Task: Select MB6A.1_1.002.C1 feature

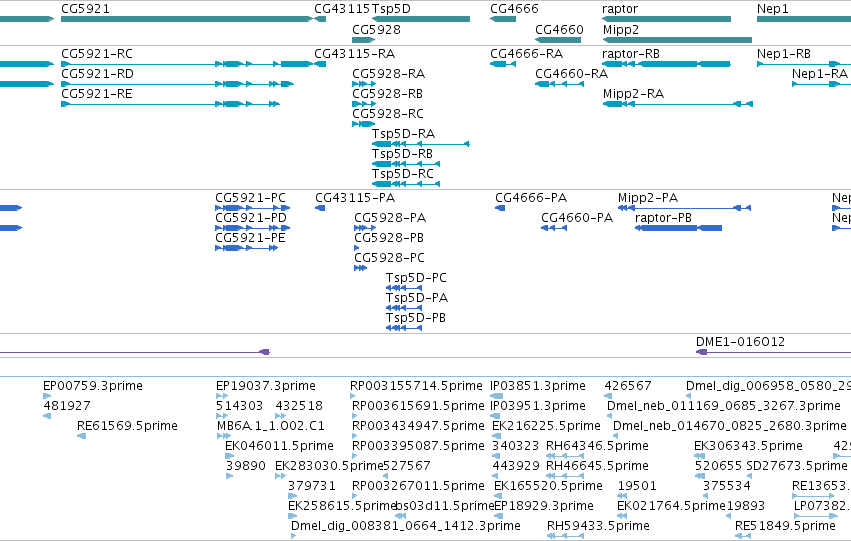Action: (x=224, y=436)
